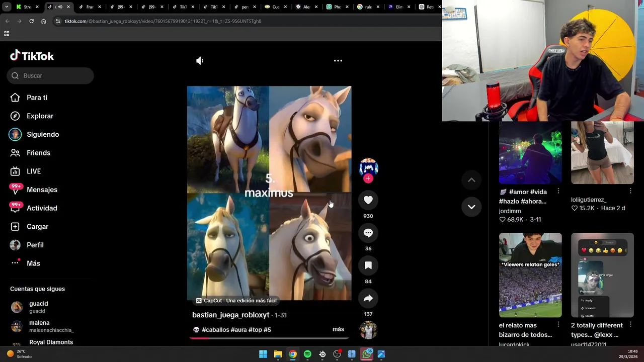Open followed account malena
This screenshot has height=362, width=644.
pos(42,326)
